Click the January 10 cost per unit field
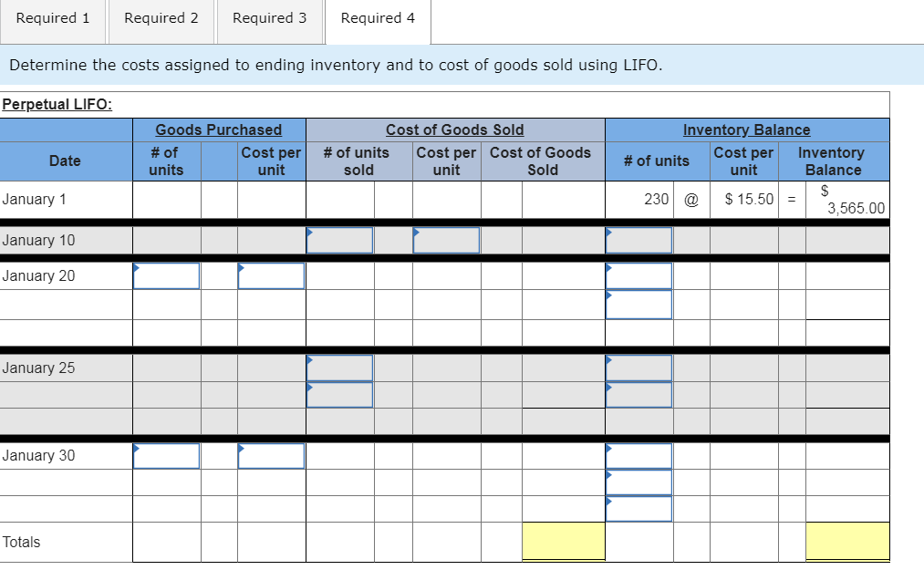 click(x=446, y=240)
